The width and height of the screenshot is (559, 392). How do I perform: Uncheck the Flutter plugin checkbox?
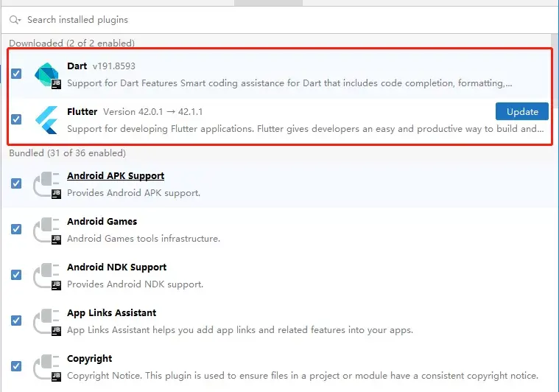click(x=16, y=119)
